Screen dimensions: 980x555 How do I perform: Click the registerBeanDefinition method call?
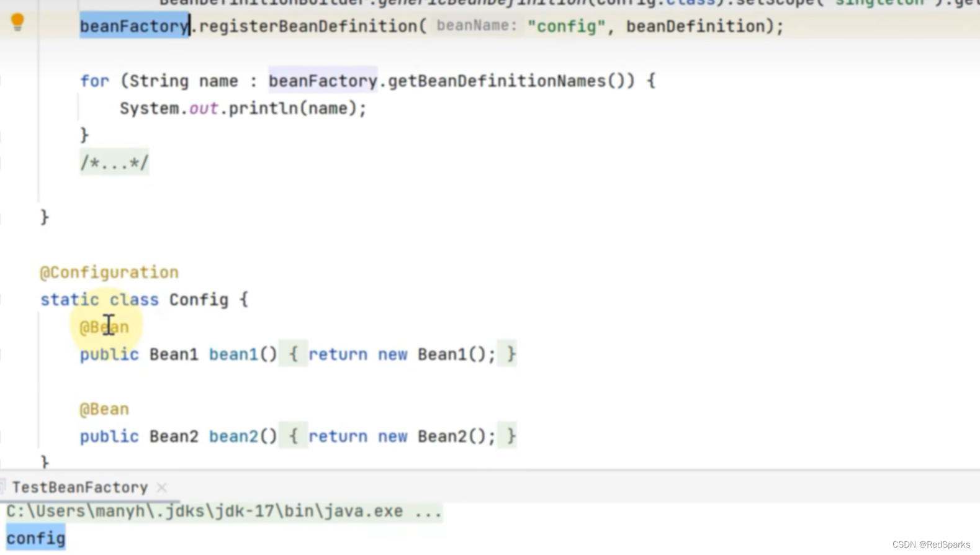point(307,26)
